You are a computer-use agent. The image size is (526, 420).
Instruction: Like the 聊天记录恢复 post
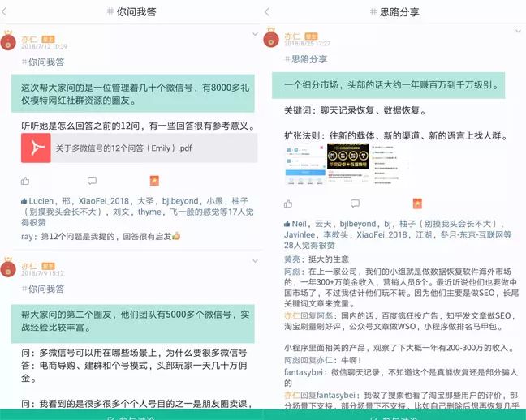pyautogui.click(x=288, y=204)
